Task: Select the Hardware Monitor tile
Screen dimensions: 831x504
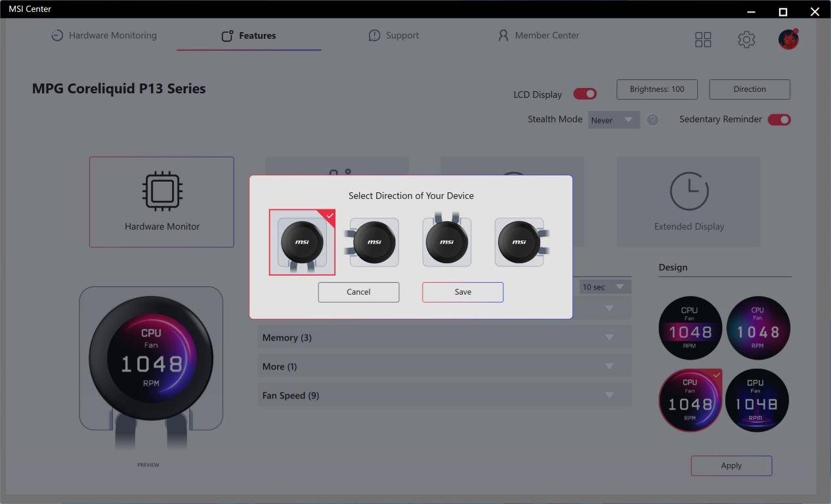Action: [x=161, y=202]
